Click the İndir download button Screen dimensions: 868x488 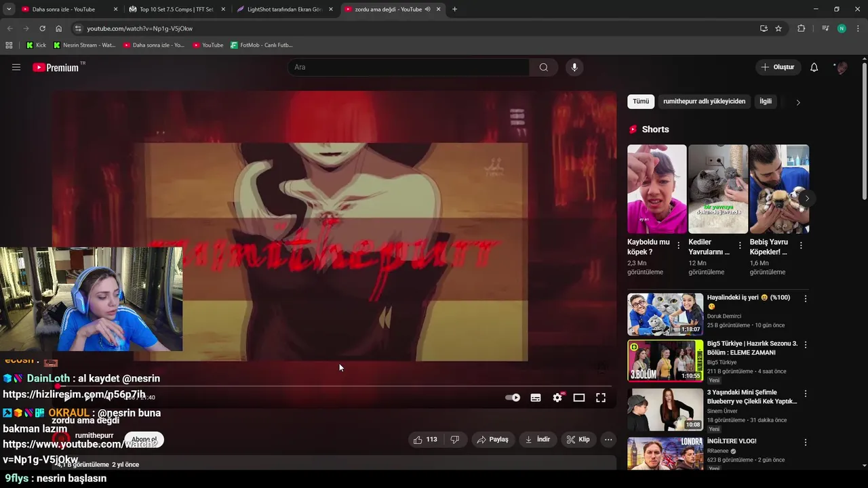[538, 439]
